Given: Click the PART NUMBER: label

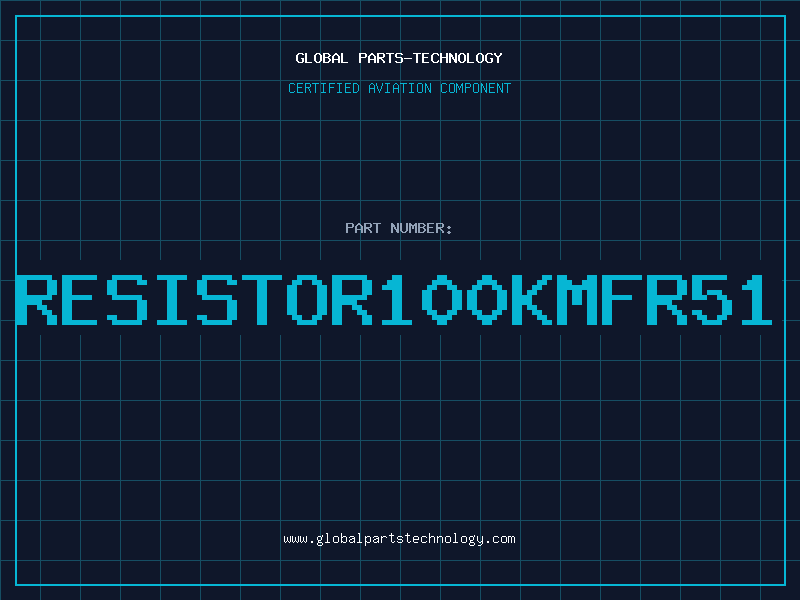Looking at the screenshot, I should (x=399, y=228).
